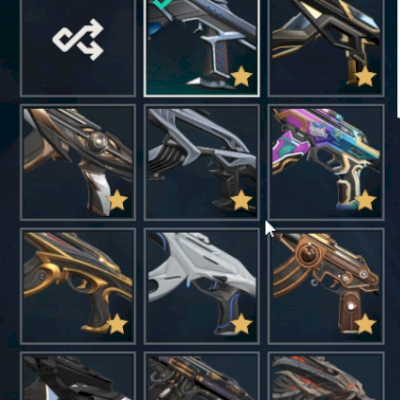Toggle the green checkmark on equipped skin

click(161, 3)
